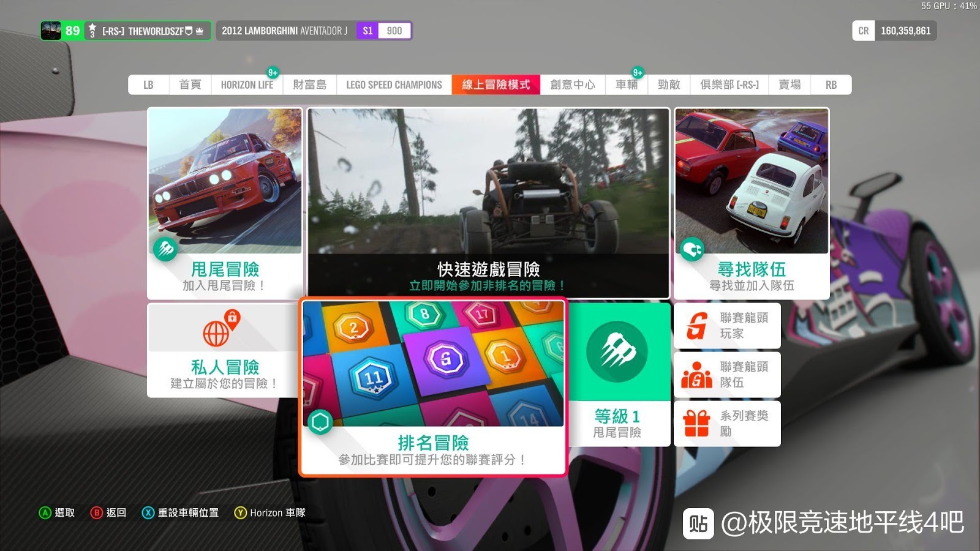Click the red league player icon
The width and height of the screenshot is (980, 551).
click(x=696, y=326)
